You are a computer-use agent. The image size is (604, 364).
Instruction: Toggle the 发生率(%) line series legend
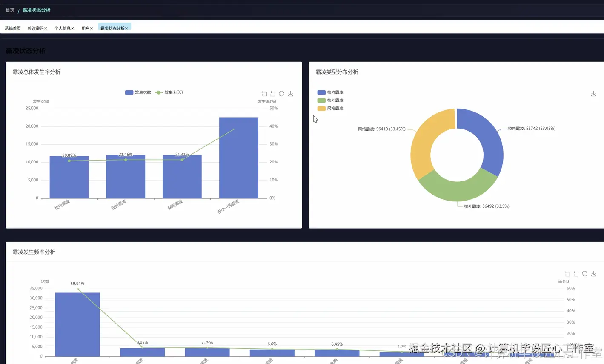(x=169, y=92)
